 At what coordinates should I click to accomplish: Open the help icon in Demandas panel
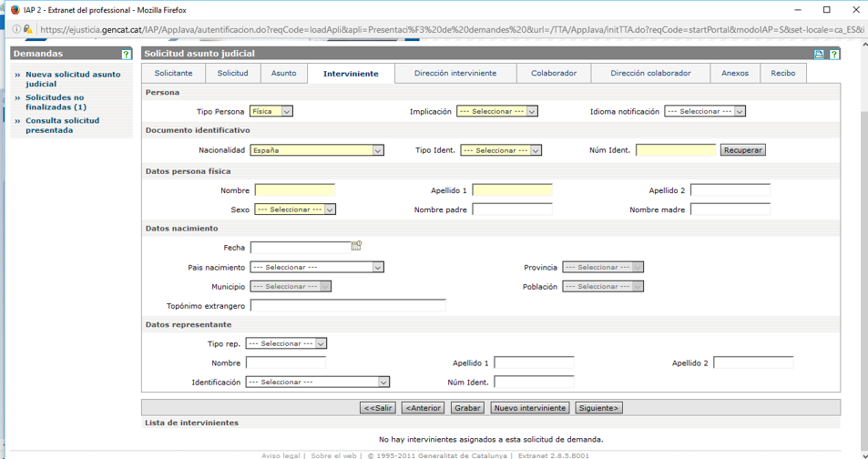click(x=127, y=54)
